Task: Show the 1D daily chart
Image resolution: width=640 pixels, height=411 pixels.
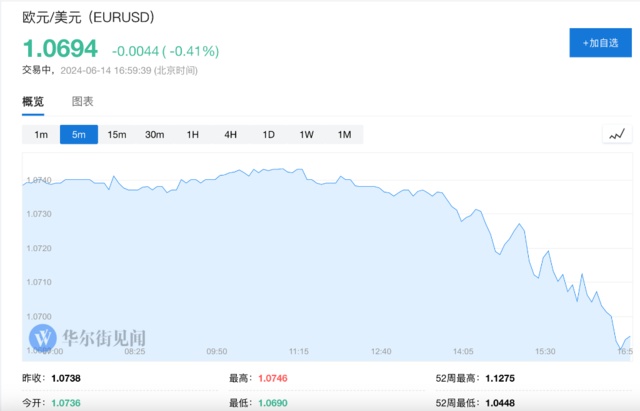Action: coord(269,134)
